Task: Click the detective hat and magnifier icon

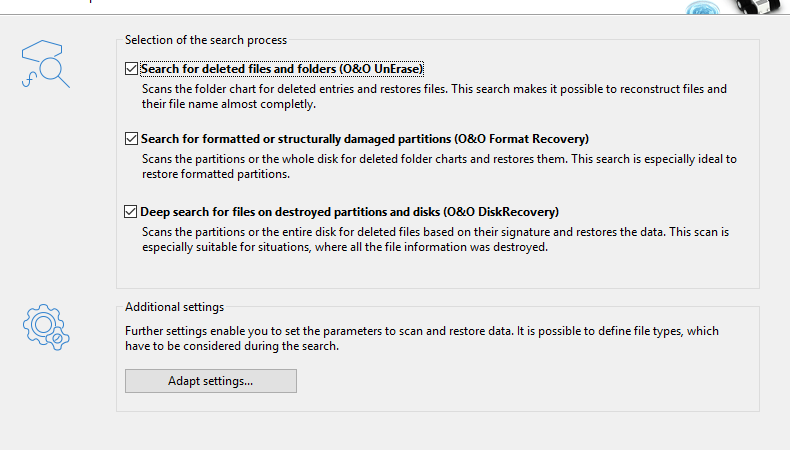Action: (45, 64)
